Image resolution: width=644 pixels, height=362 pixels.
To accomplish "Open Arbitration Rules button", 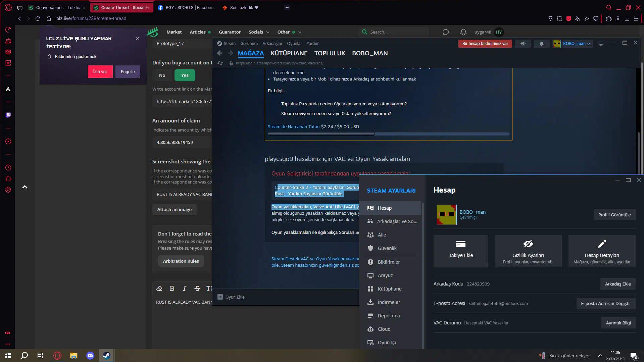I will point(181,261).
